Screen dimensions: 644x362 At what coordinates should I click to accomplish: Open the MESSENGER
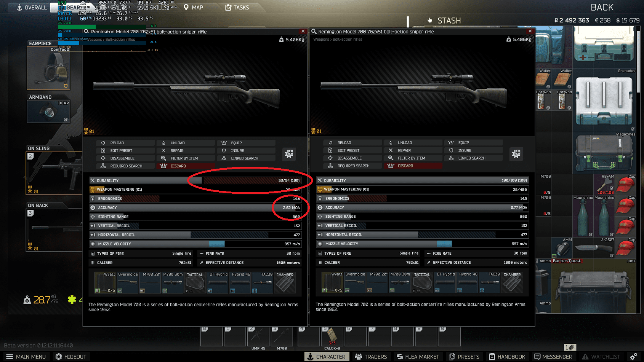click(x=553, y=357)
